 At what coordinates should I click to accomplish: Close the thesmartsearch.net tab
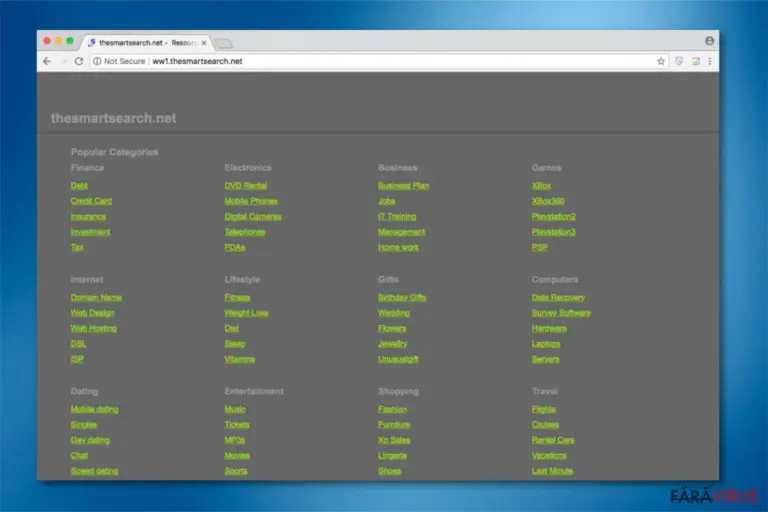tap(204, 43)
